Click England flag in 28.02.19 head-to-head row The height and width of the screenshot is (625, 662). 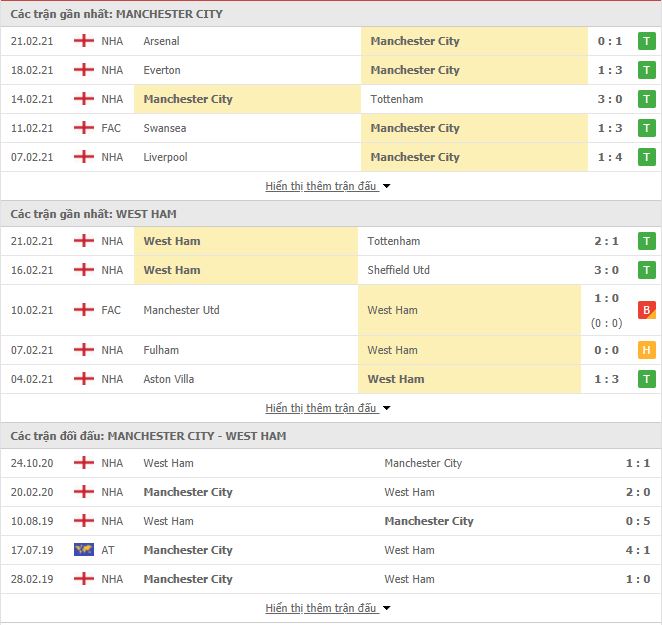(x=84, y=579)
